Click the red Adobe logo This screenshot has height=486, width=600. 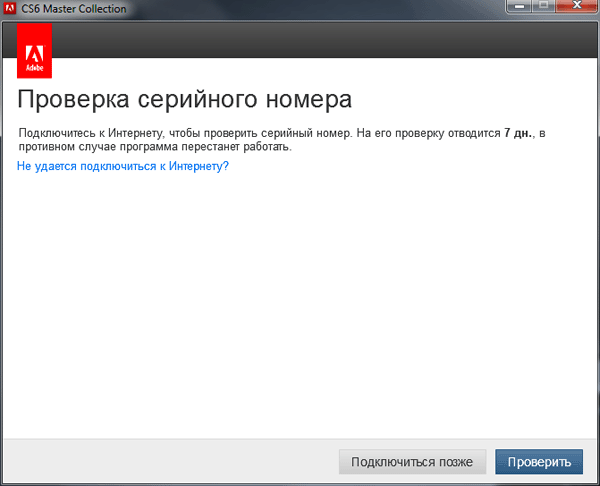coord(34,51)
